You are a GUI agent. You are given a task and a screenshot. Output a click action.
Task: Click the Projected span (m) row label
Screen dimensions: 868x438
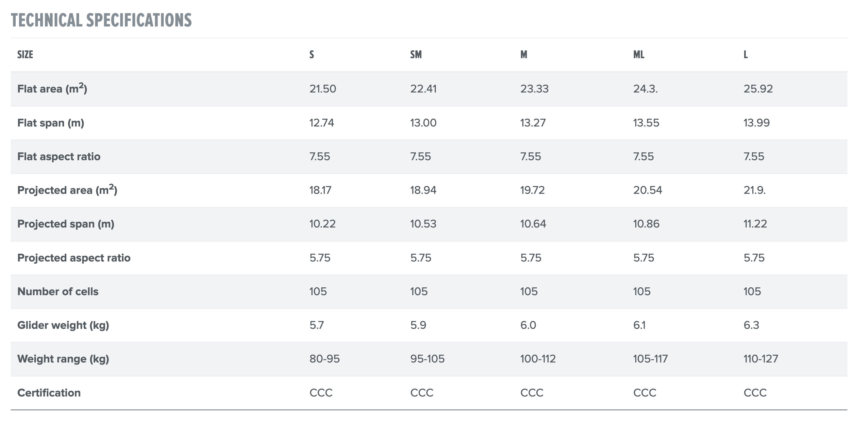(66, 224)
